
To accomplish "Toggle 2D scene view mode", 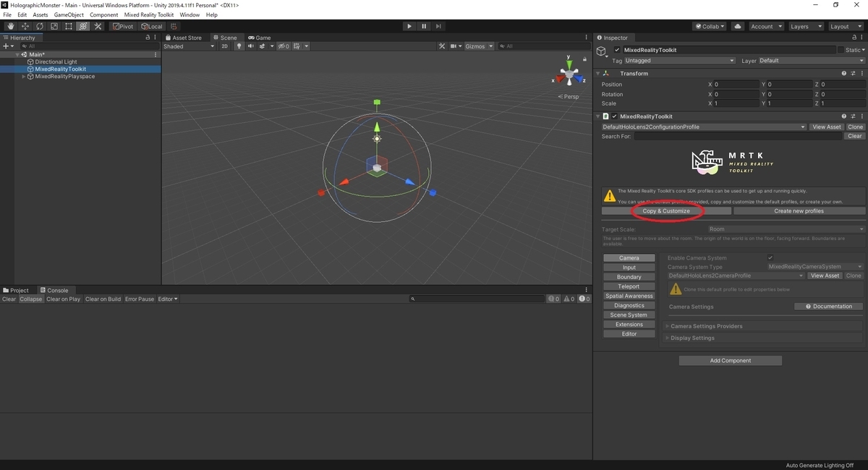I will 224,46.
